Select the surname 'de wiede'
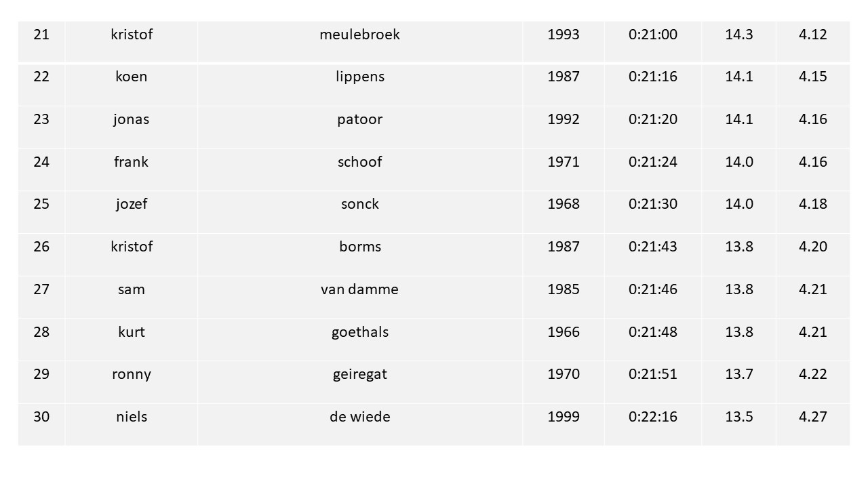The image size is (868, 488). click(360, 417)
